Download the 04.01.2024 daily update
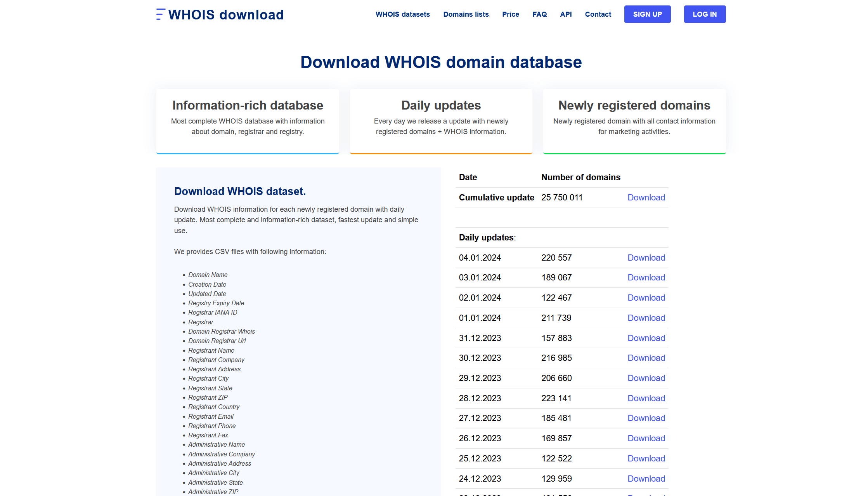The width and height of the screenshot is (868, 496). click(x=646, y=258)
